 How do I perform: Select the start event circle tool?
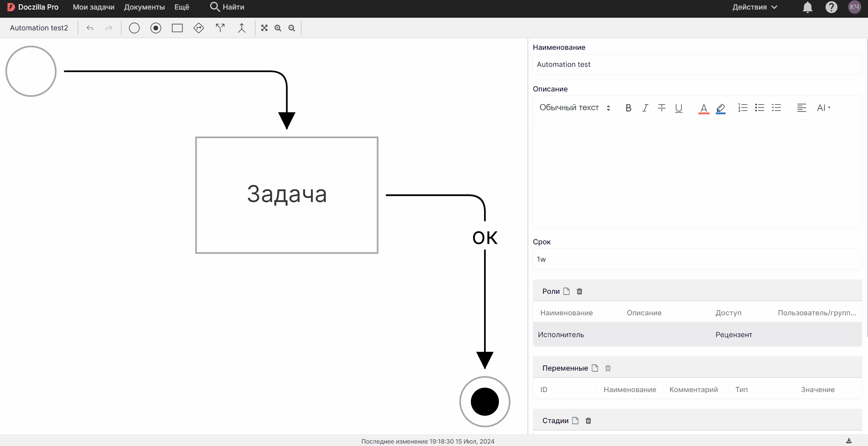(134, 28)
